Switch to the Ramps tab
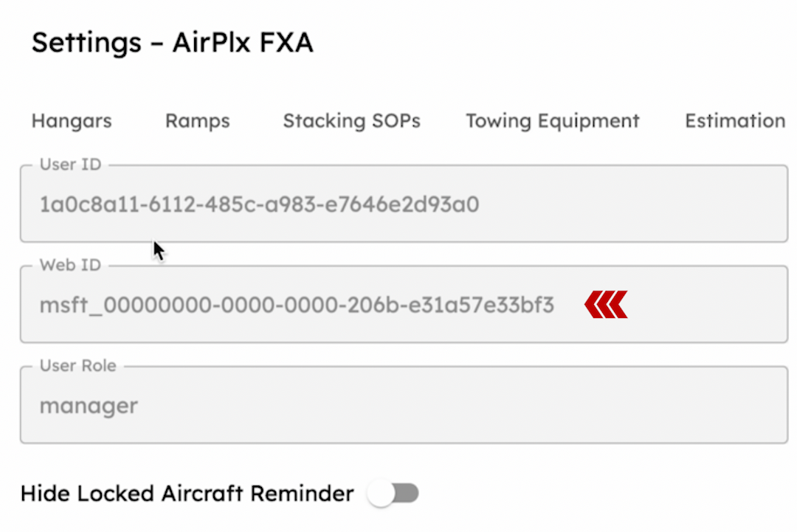The image size is (797, 532). pyautogui.click(x=197, y=121)
